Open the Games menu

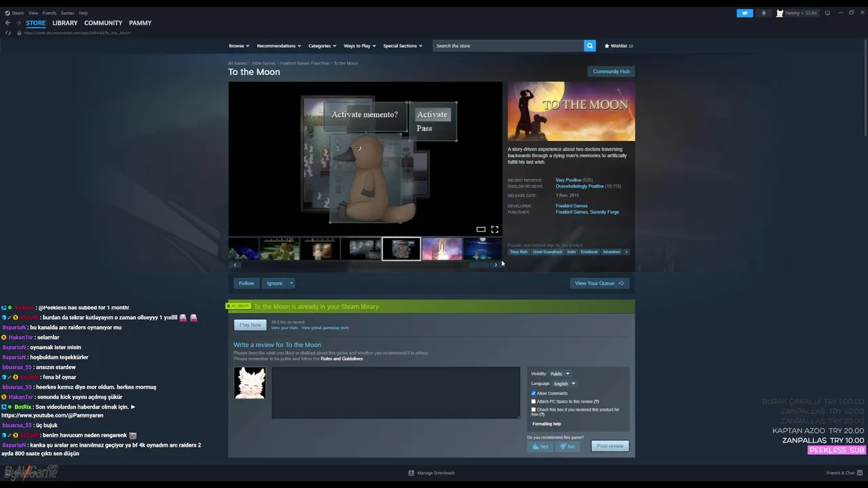(x=68, y=13)
